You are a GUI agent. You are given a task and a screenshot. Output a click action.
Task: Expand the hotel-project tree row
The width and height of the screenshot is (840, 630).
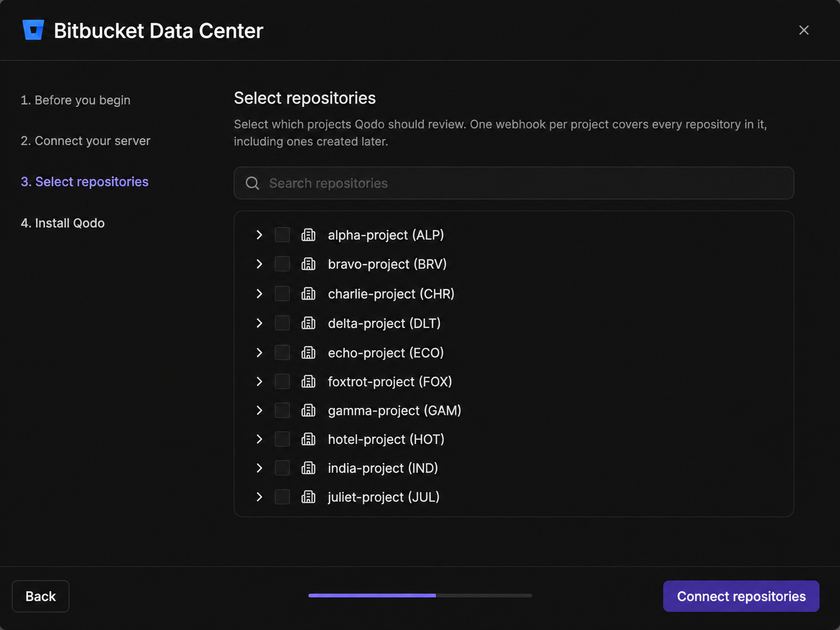(x=259, y=439)
